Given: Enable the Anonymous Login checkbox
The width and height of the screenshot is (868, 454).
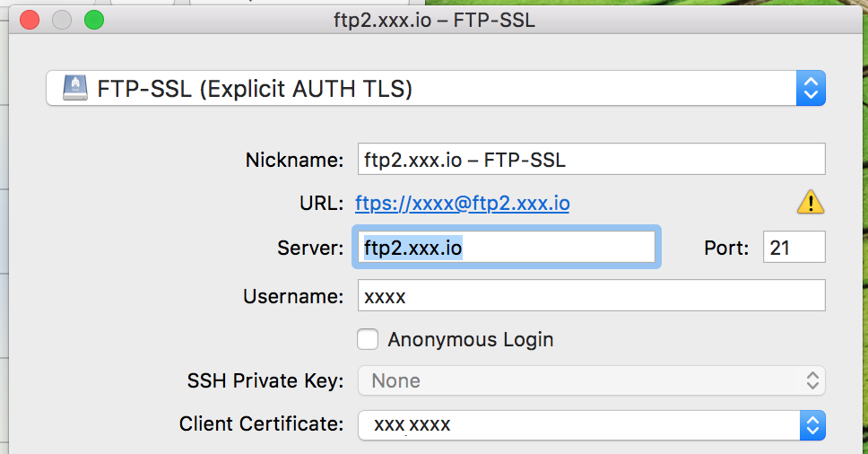Looking at the screenshot, I should [x=368, y=339].
